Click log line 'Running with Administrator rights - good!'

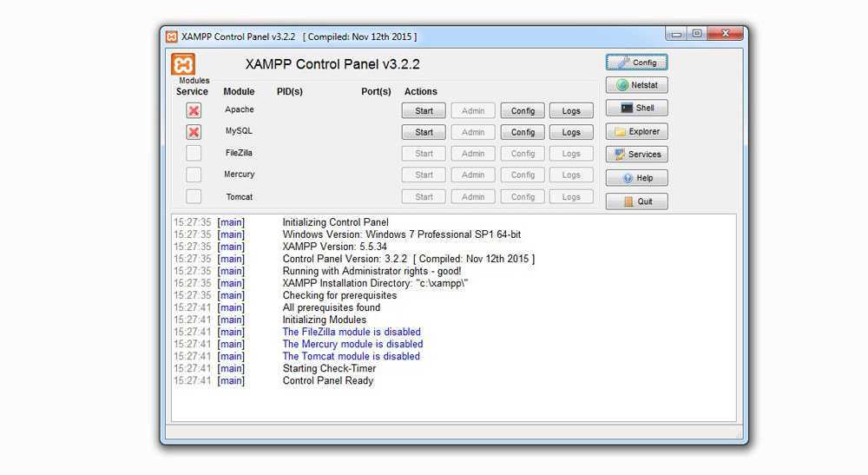pyautogui.click(x=372, y=271)
